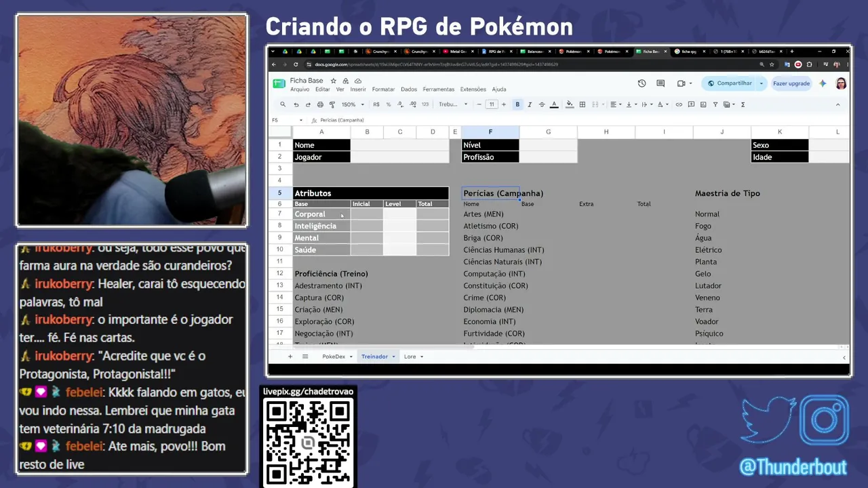Insert a comment from the toolbar
The image size is (868, 488).
[691, 104]
